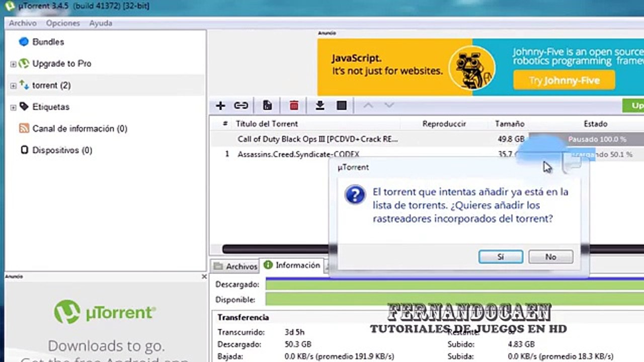644x362 pixels.
Task: Sort by Reproducir column header
Action: [444, 124]
